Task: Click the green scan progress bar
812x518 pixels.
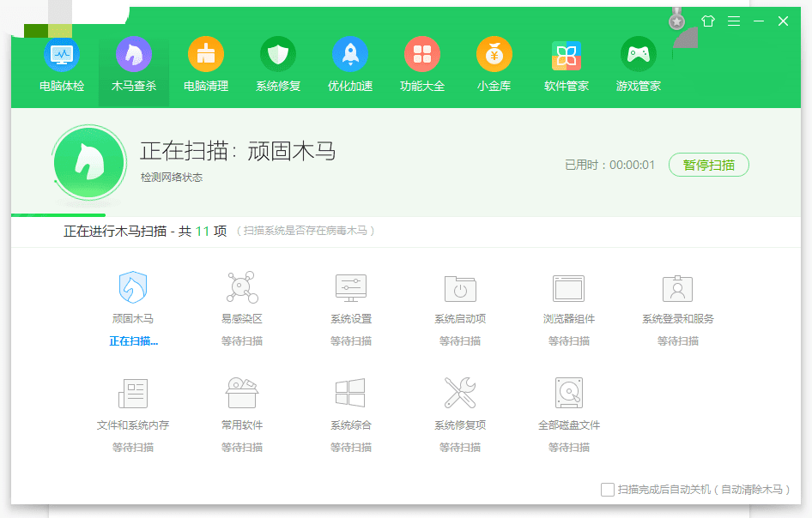Action: pyautogui.click(x=58, y=214)
